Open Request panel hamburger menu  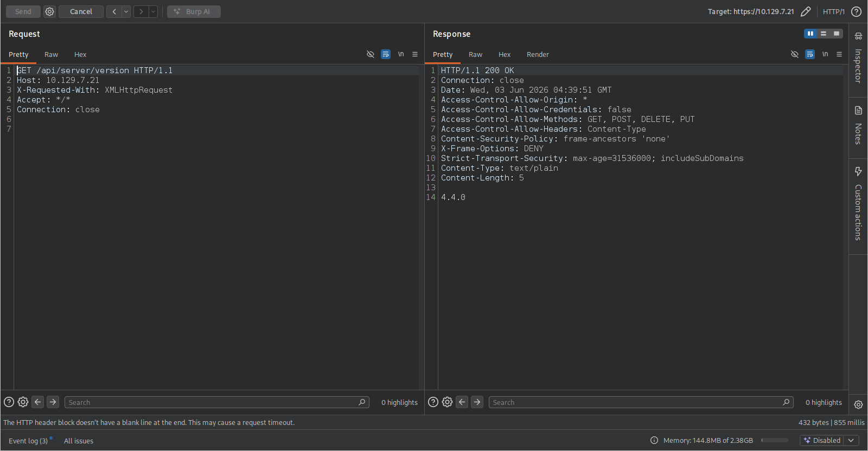pyautogui.click(x=415, y=54)
